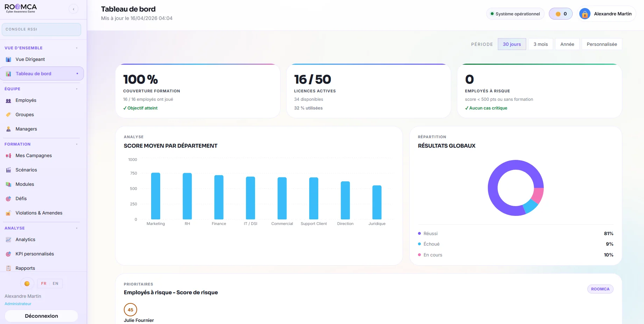Open the Employés people icon
644x324 pixels.
click(8, 100)
